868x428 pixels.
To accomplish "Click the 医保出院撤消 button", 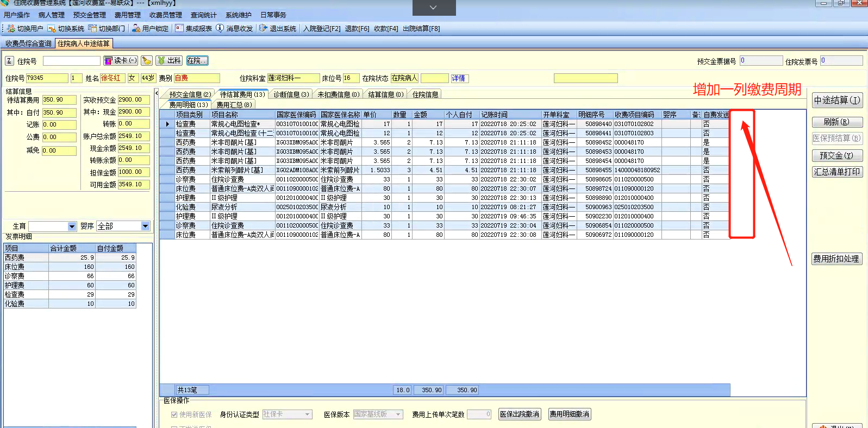I will (x=520, y=414).
